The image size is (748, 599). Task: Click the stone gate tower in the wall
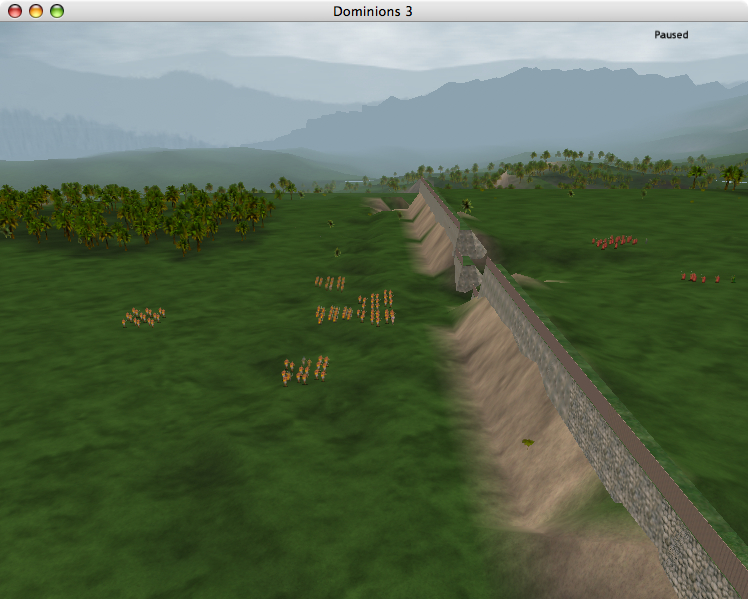pyautogui.click(x=469, y=261)
